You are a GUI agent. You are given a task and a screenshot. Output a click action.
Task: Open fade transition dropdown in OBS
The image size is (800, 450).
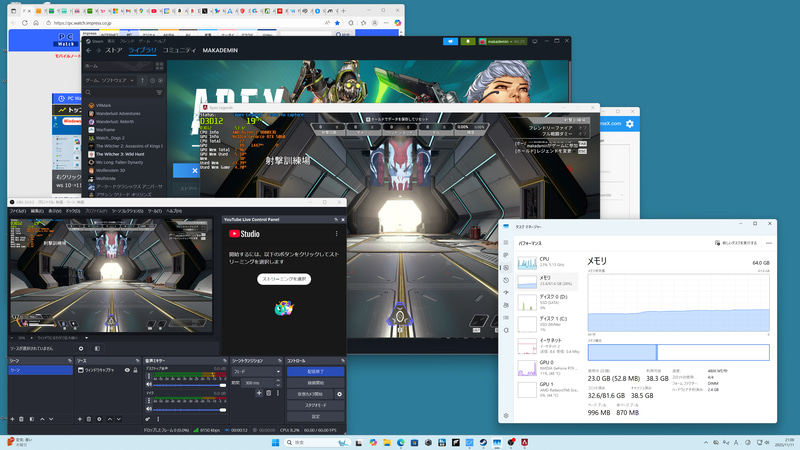[x=256, y=371]
